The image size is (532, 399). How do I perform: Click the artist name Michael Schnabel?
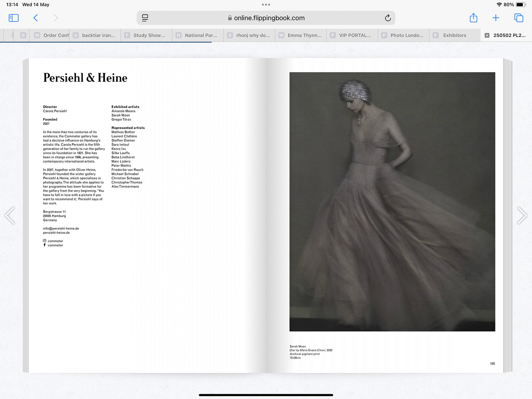(125, 174)
